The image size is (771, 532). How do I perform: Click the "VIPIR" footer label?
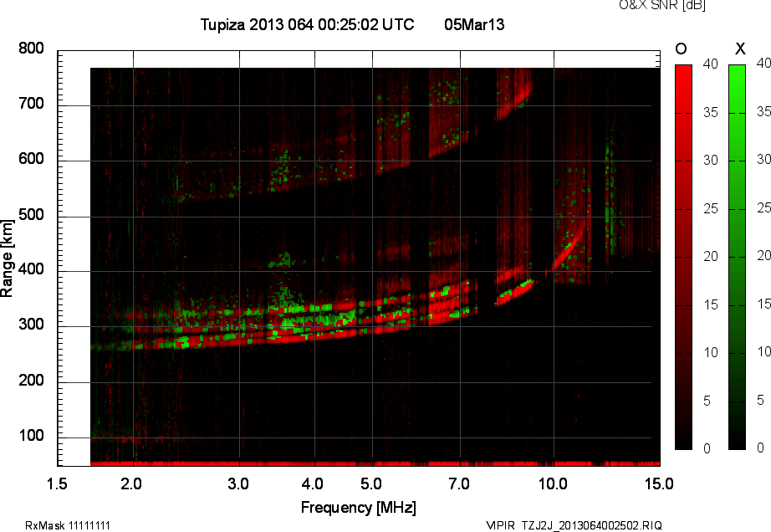pos(500,525)
